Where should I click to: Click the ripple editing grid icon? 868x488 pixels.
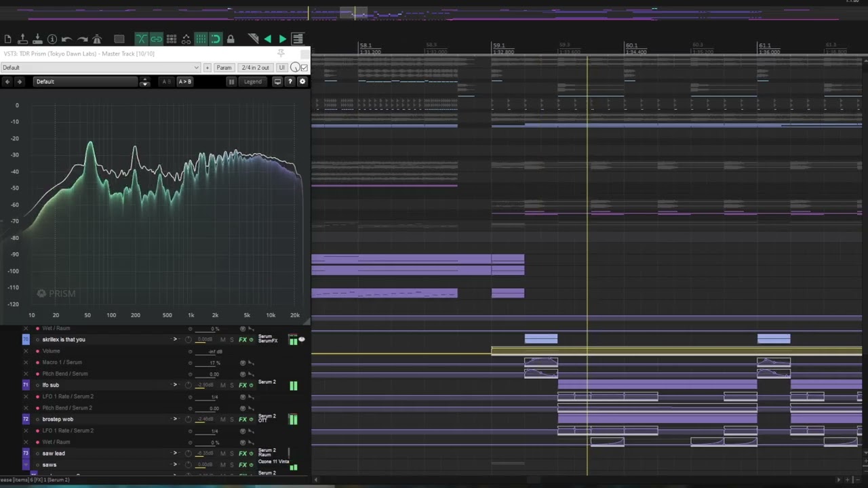[172, 39]
